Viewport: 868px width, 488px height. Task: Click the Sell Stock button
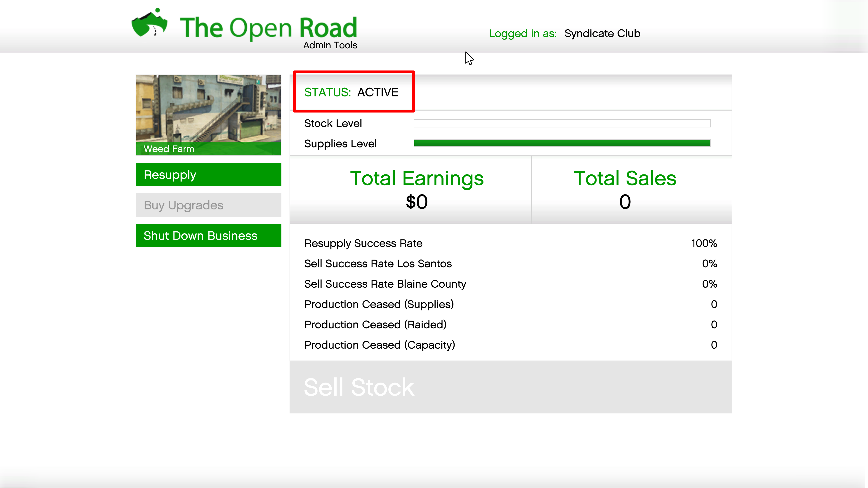(510, 387)
